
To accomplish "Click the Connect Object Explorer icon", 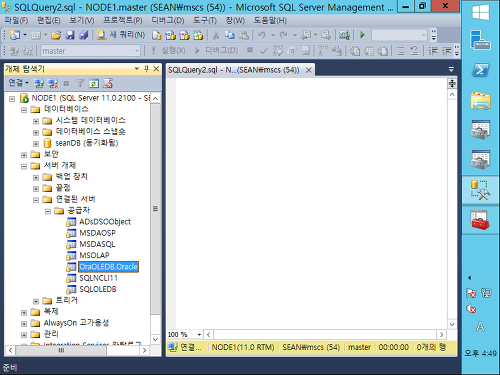I will pos(39,83).
